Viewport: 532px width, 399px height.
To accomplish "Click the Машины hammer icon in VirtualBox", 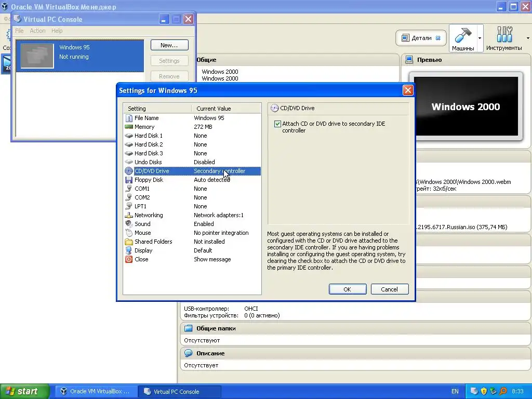I will [463, 35].
